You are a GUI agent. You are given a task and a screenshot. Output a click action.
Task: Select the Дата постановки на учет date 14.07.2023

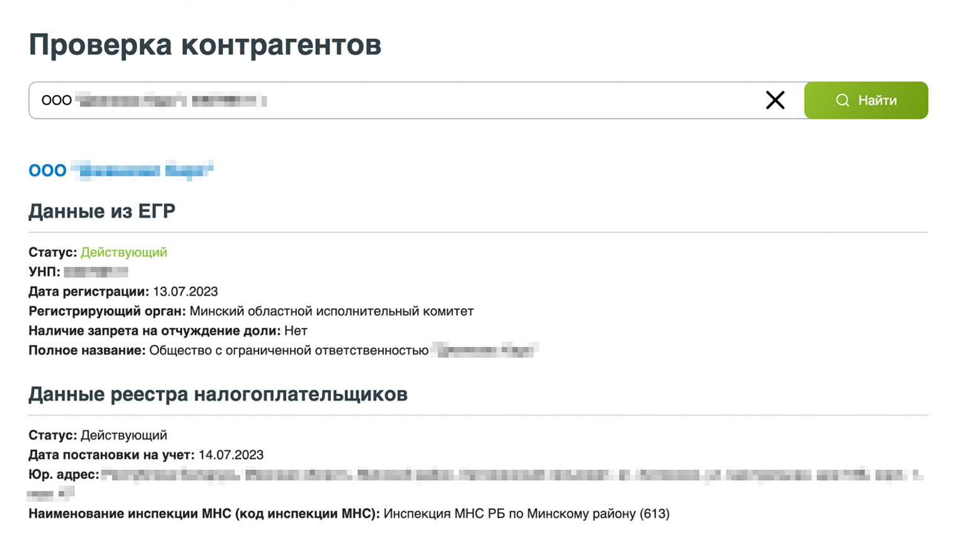(231, 455)
